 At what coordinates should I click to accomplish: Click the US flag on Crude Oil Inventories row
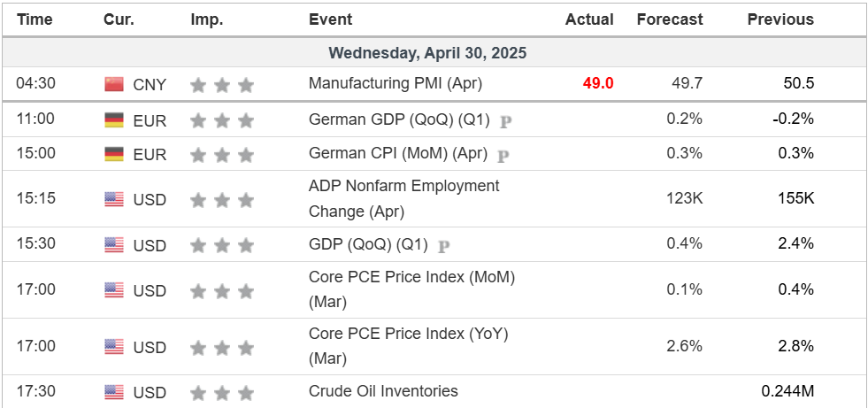[x=114, y=391]
